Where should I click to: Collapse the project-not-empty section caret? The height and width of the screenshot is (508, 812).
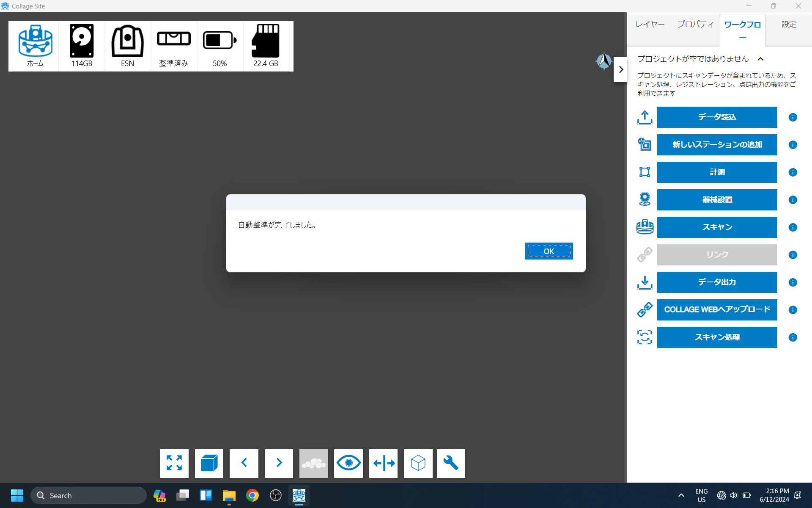pyautogui.click(x=760, y=59)
